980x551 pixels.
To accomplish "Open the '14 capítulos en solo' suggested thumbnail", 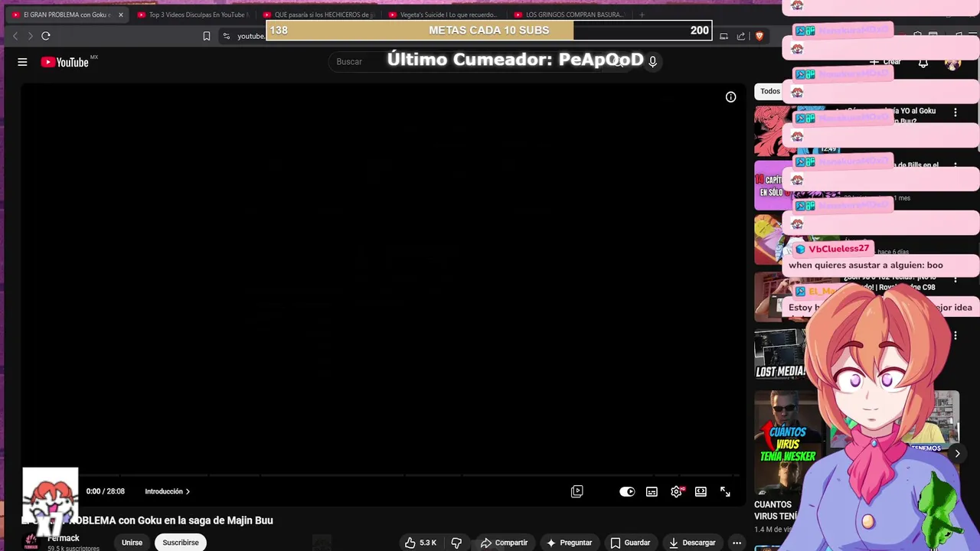I will coord(770,185).
